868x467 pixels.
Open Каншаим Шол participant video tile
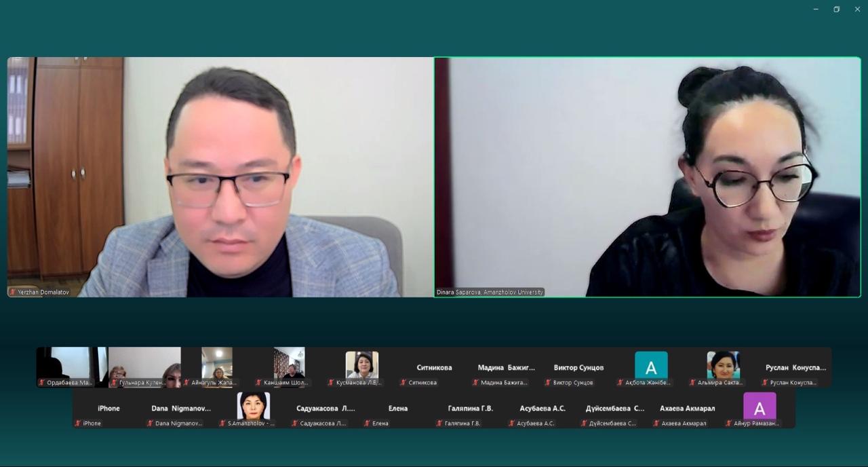coord(289,367)
